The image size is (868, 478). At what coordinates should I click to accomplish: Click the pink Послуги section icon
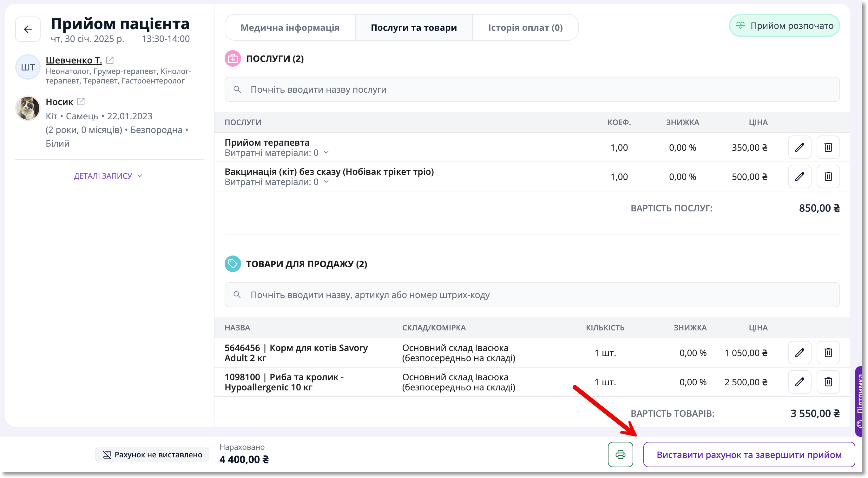233,59
